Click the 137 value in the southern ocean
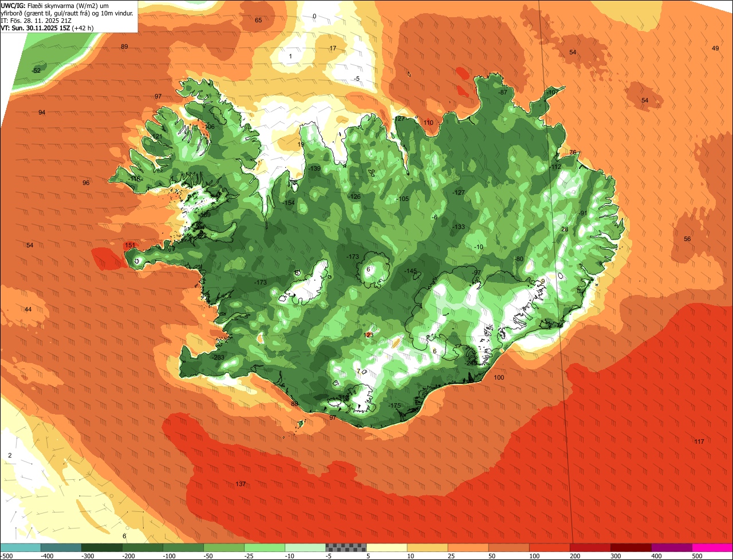This screenshot has height=560, width=733. 241,484
